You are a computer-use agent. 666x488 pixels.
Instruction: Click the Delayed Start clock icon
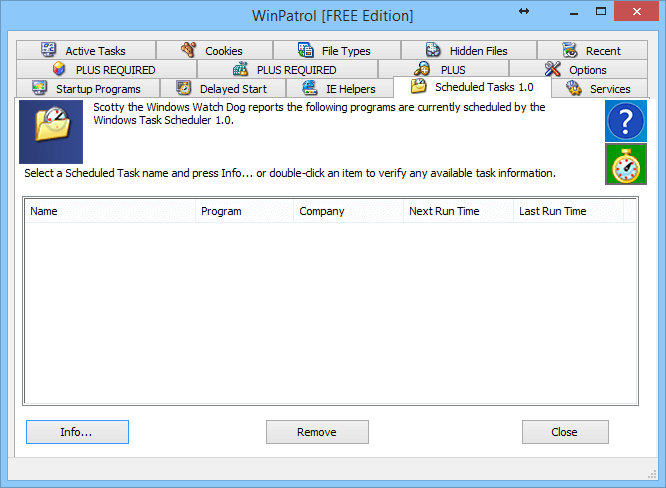click(183, 87)
